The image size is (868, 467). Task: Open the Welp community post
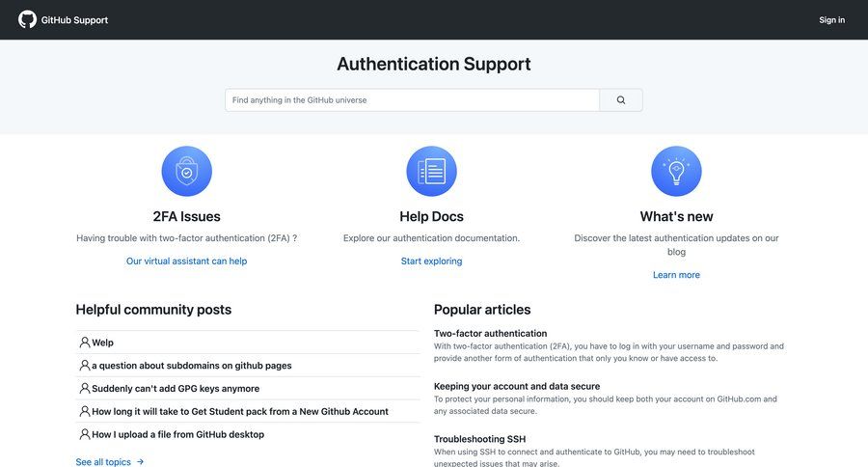[102, 343]
